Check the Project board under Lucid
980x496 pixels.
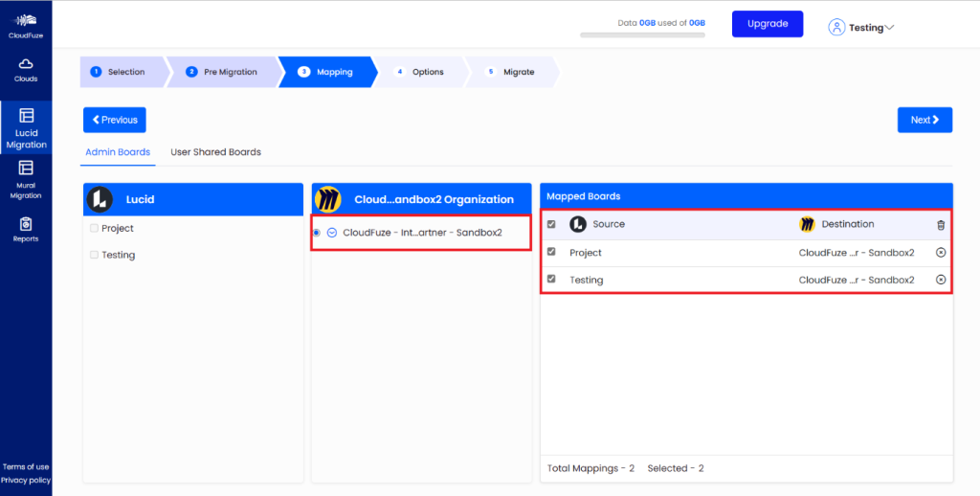pos(94,229)
